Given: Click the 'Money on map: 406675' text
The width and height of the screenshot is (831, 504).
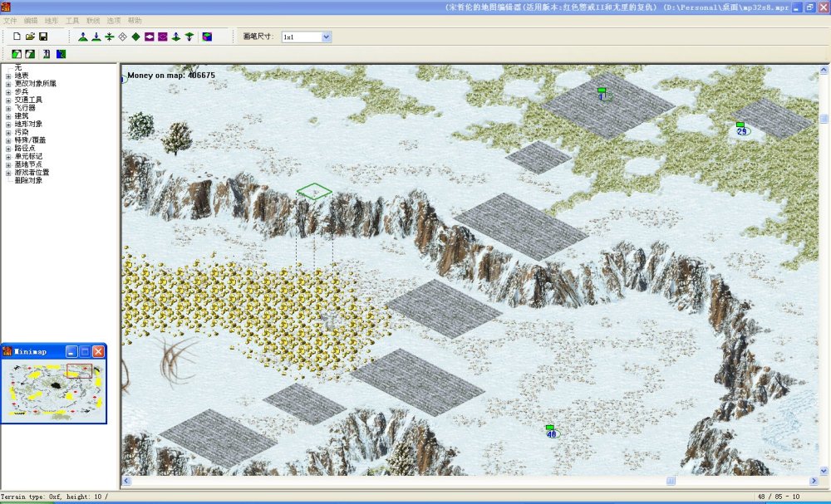Looking at the screenshot, I should (x=171, y=76).
